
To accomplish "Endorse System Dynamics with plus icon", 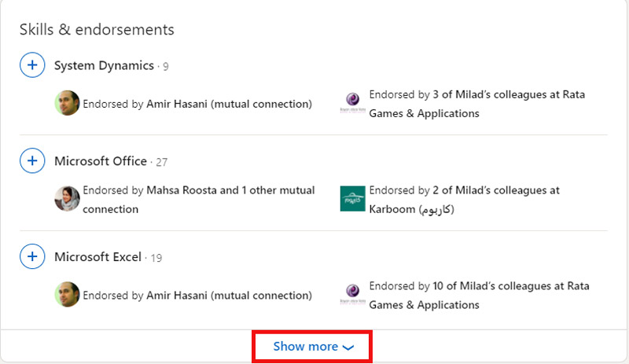I will tap(31, 65).
